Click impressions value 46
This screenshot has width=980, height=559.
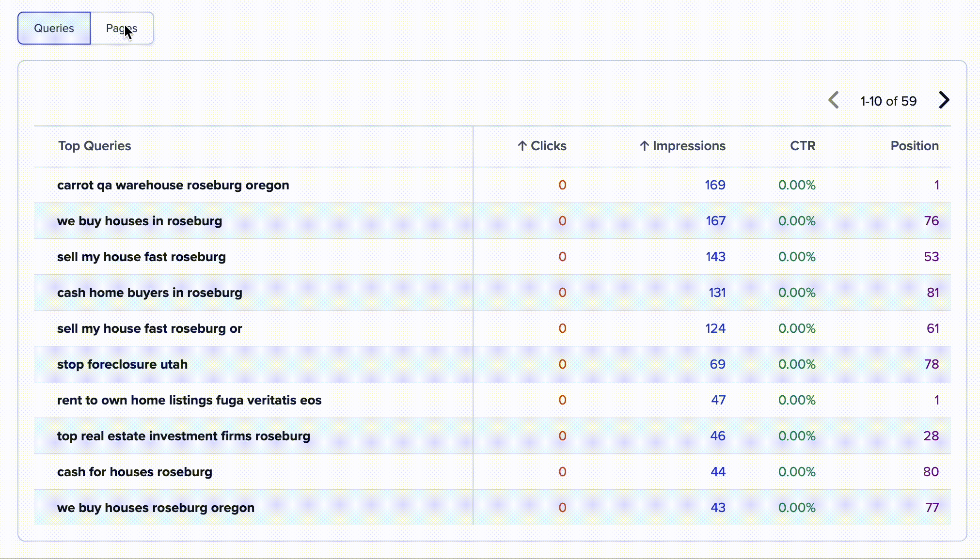click(718, 436)
